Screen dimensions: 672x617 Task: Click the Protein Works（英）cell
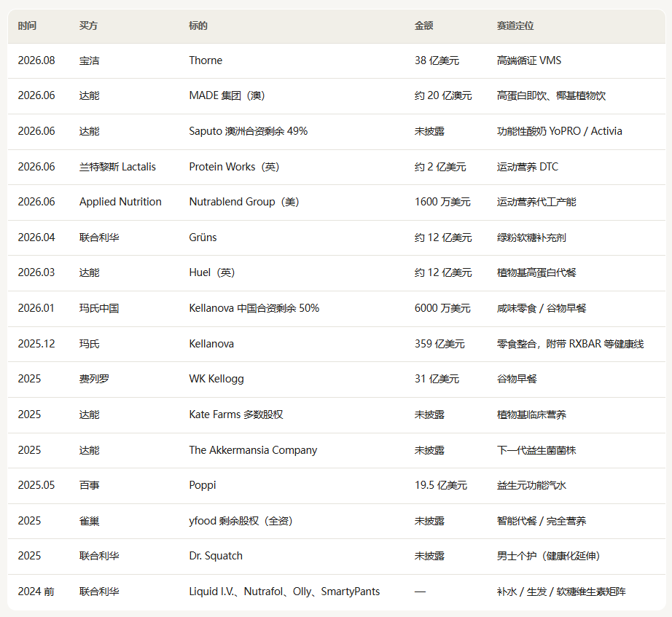click(x=234, y=167)
